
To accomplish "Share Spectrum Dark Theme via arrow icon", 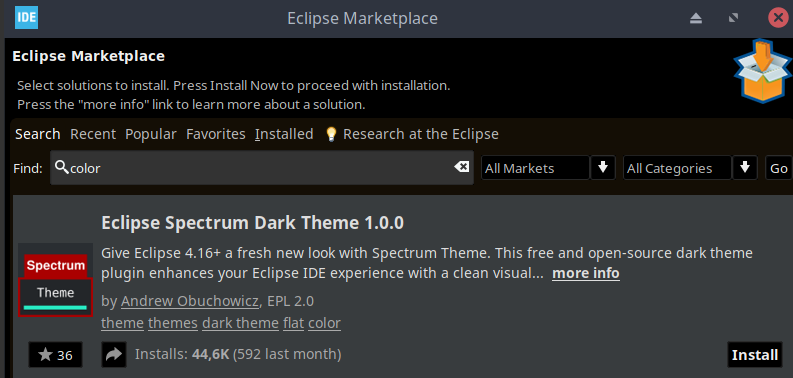I will click(114, 355).
